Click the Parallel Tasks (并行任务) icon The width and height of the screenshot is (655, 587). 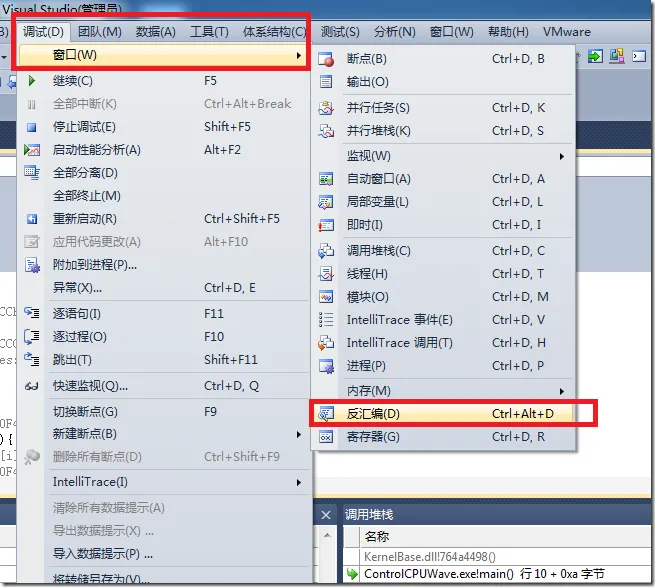coord(326,108)
